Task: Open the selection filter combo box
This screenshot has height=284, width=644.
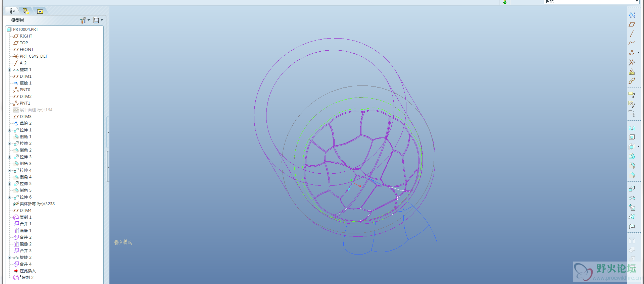Action: [x=591, y=2]
